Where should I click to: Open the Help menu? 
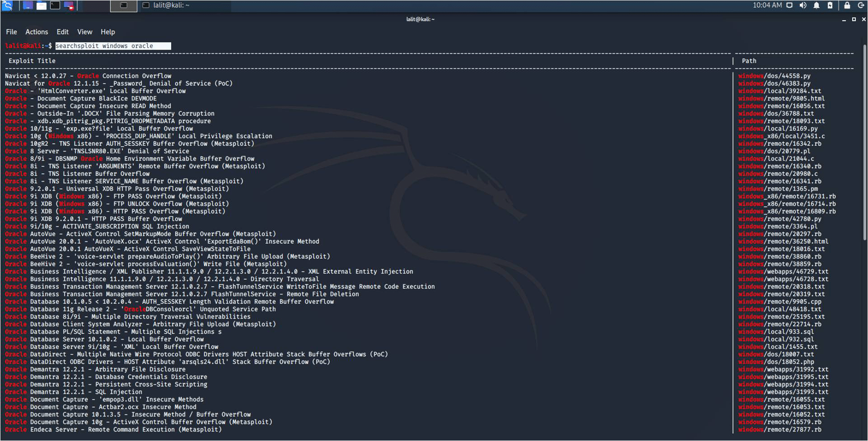[x=107, y=32]
